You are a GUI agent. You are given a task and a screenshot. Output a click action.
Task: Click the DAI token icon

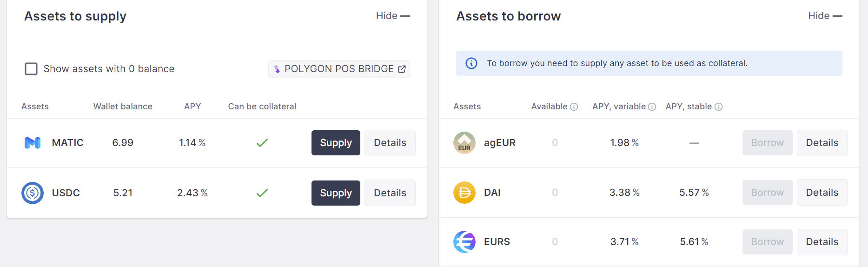(x=464, y=193)
